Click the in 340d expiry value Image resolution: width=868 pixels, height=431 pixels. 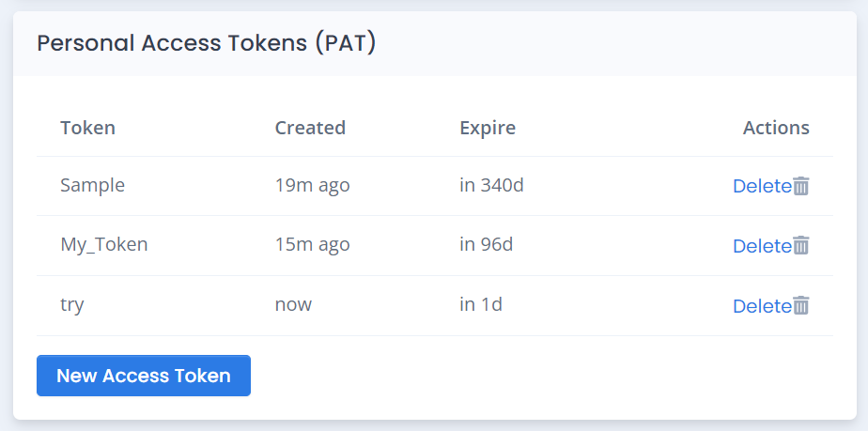point(491,185)
